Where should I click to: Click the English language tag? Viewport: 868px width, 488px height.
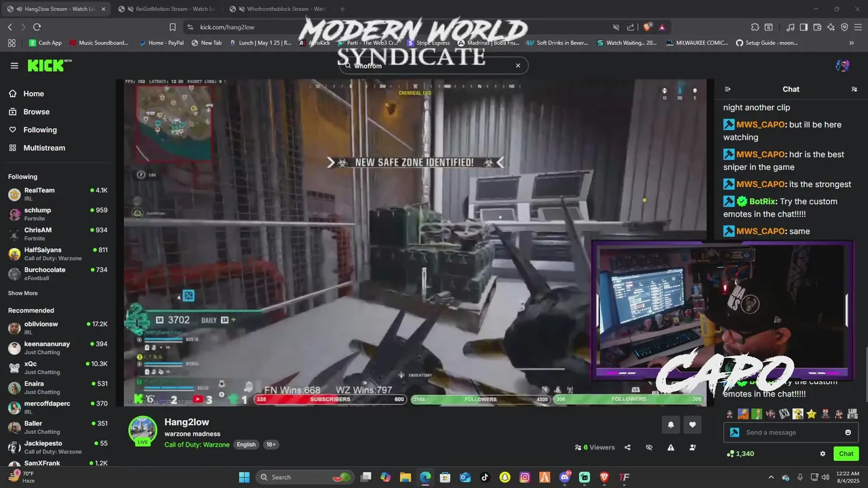click(x=246, y=445)
